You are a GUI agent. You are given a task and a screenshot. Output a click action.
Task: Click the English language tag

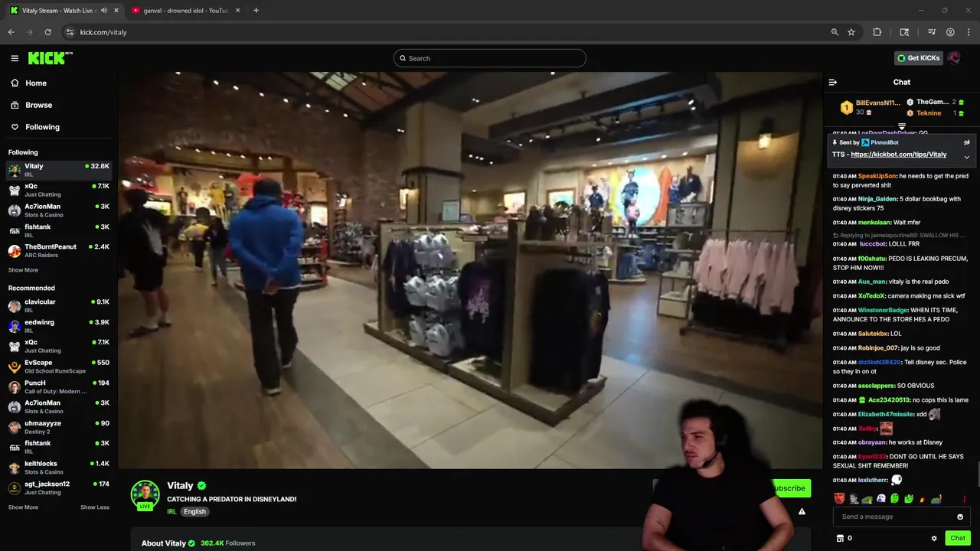pyautogui.click(x=194, y=511)
